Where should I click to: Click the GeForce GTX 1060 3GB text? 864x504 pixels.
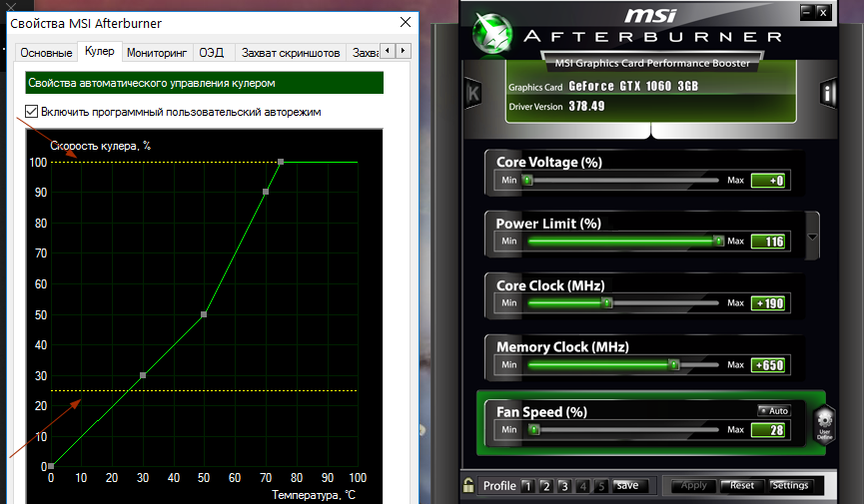(x=633, y=86)
